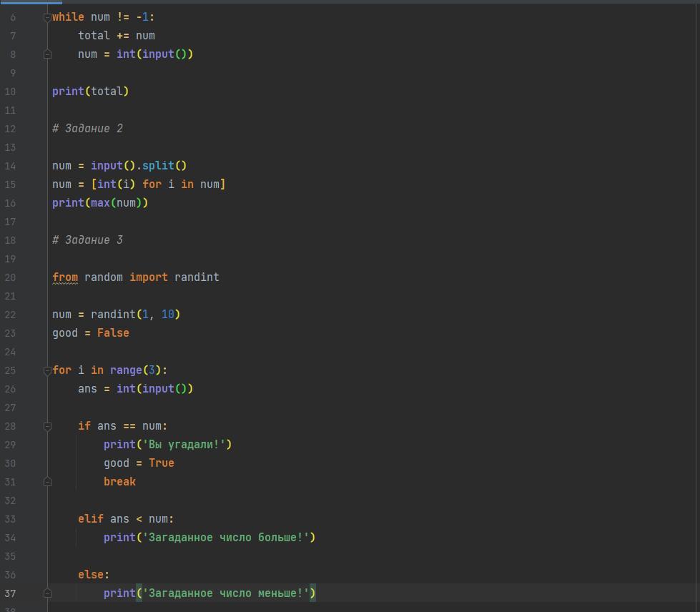Screen dimensions: 700x612
Task: Click the 'print(total)' statement
Action: click(x=90, y=92)
